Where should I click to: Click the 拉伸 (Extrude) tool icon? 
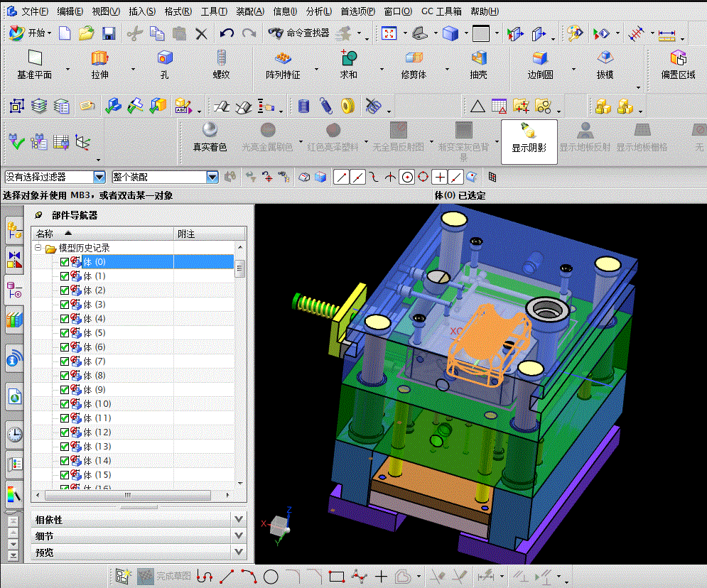[99, 59]
